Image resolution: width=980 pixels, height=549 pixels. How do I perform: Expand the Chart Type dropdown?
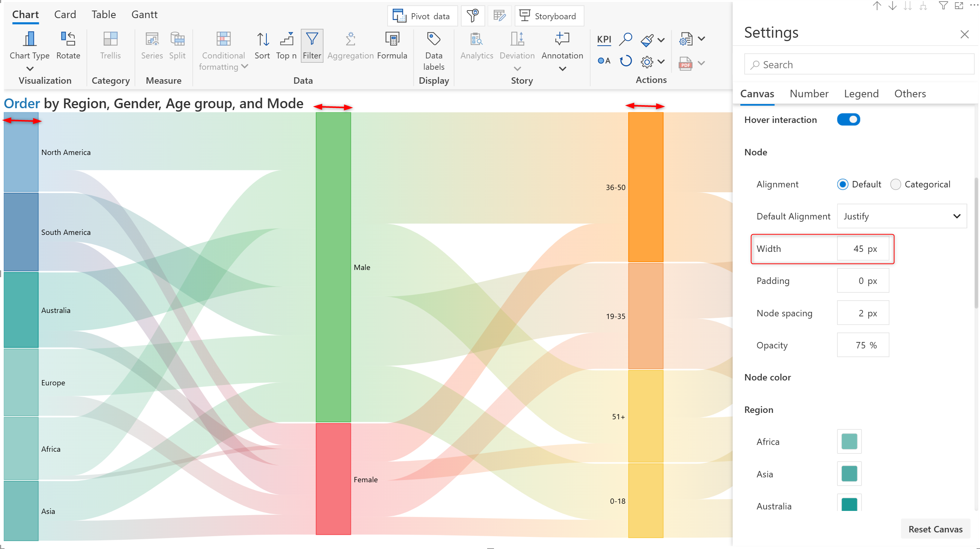point(30,69)
